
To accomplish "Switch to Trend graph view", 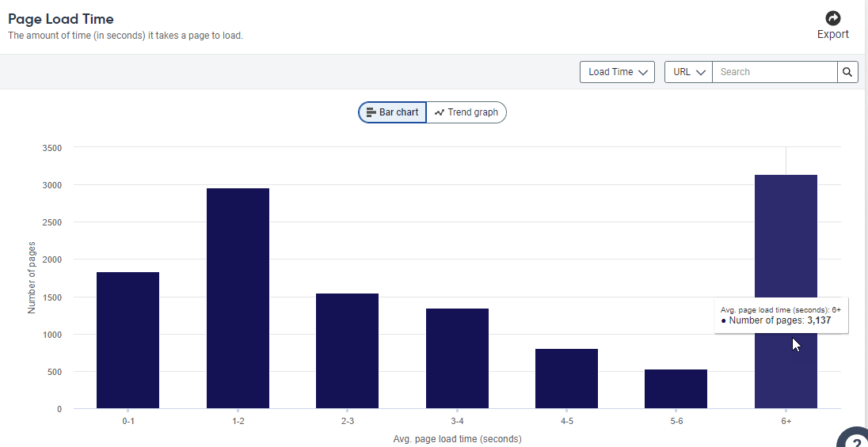I will (x=466, y=112).
